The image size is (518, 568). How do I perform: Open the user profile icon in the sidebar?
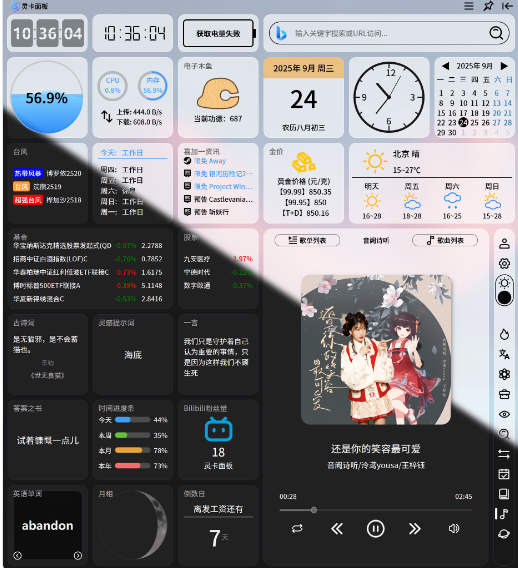504,243
